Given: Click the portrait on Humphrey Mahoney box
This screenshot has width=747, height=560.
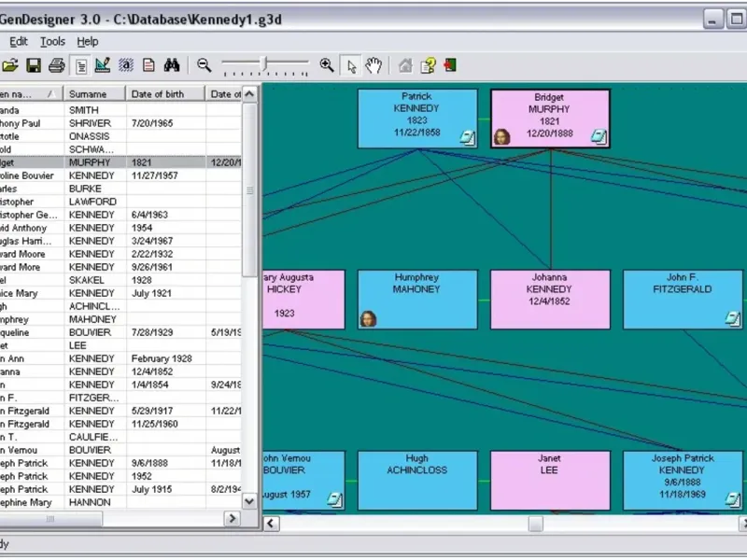Looking at the screenshot, I should (368, 318).
